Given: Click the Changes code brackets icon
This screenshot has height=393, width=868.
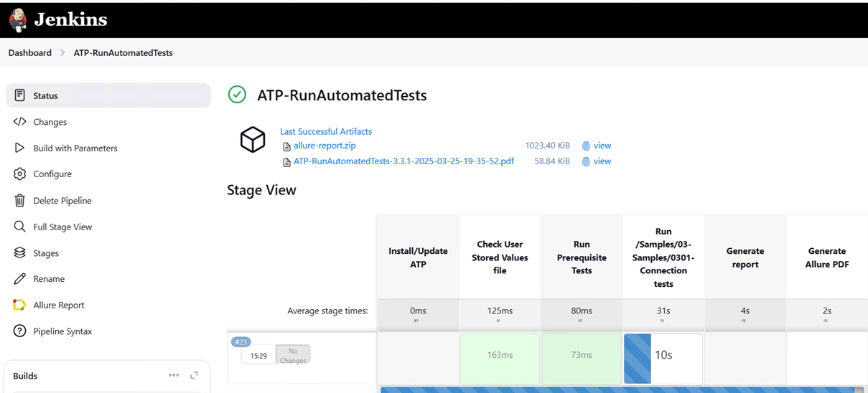Looking at the screenshot, I should 19,122.
